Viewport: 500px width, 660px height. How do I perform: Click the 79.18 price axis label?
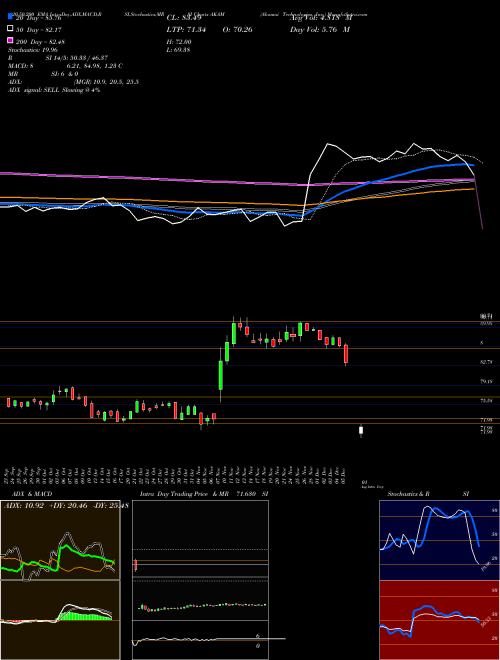point(487,381)
